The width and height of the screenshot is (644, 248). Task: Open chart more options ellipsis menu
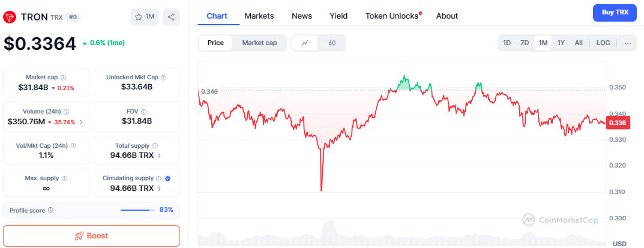[x=628, y=43]
